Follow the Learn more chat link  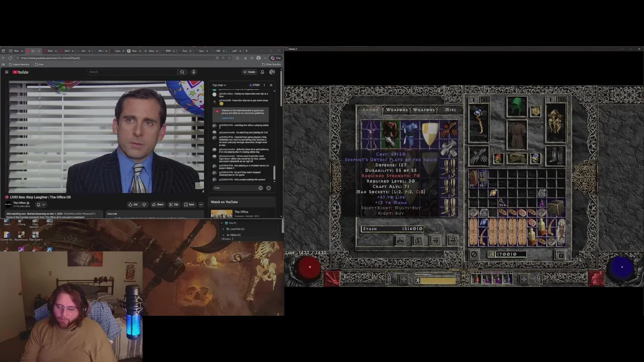(x=228, y=118)
